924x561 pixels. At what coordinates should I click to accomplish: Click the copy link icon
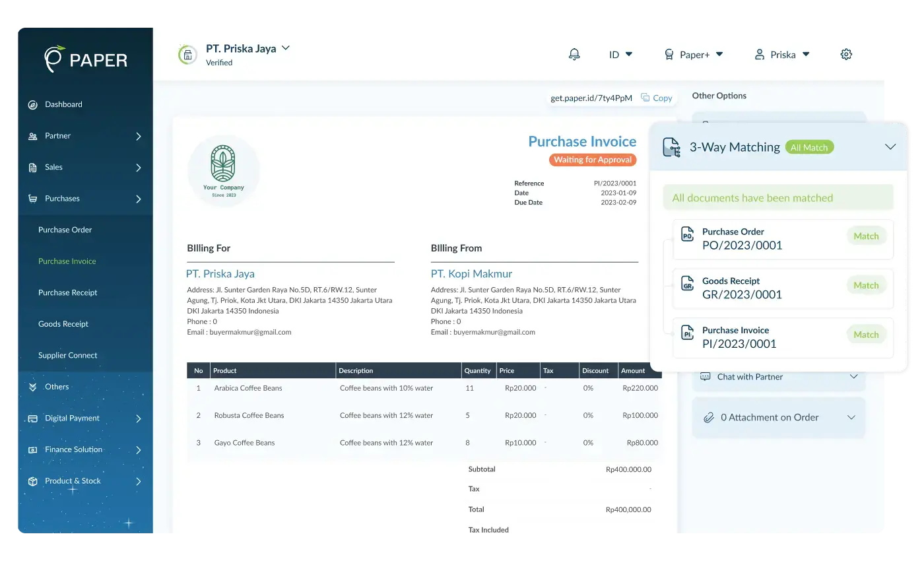click(x=645, y=98)
